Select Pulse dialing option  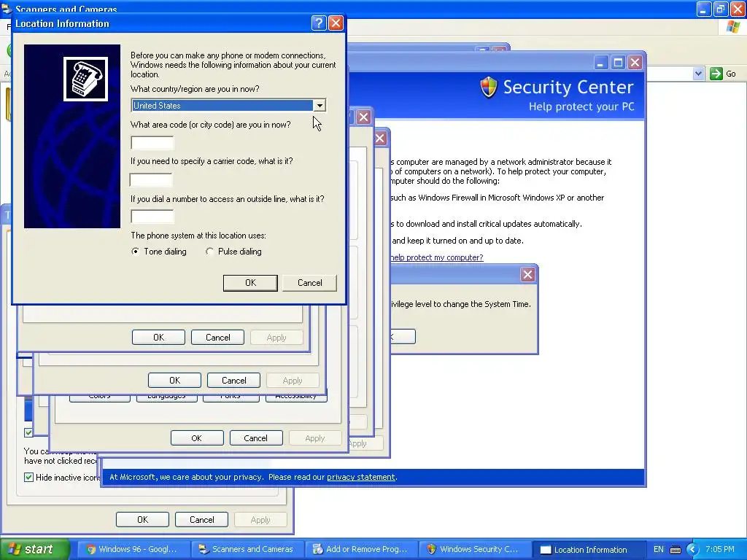pyautogui.click(x=233, y=252)
